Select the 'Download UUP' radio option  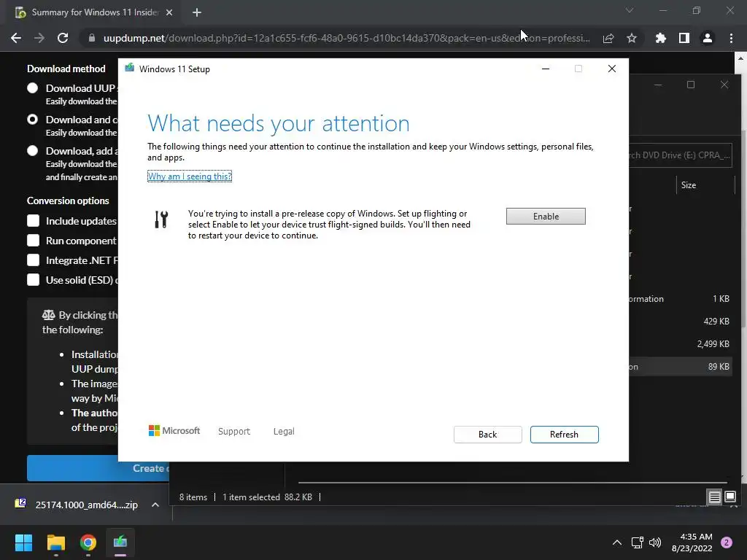click(32, 88)
